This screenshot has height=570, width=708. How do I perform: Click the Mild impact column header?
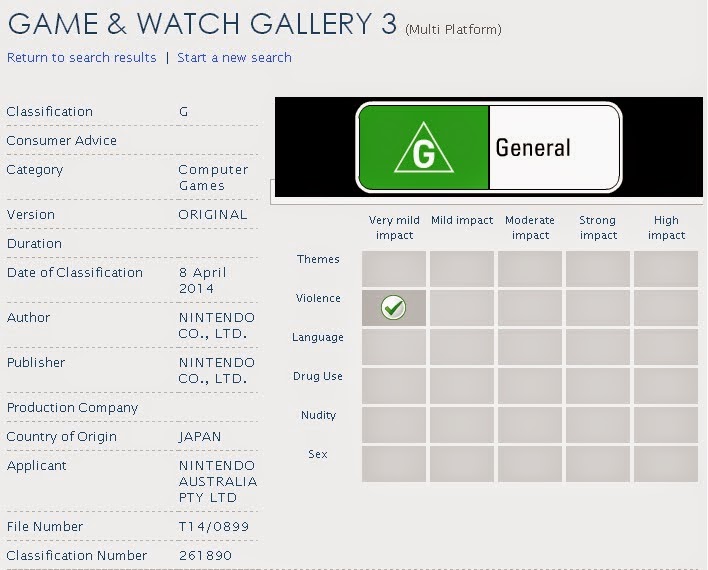[x=462, y=220]
